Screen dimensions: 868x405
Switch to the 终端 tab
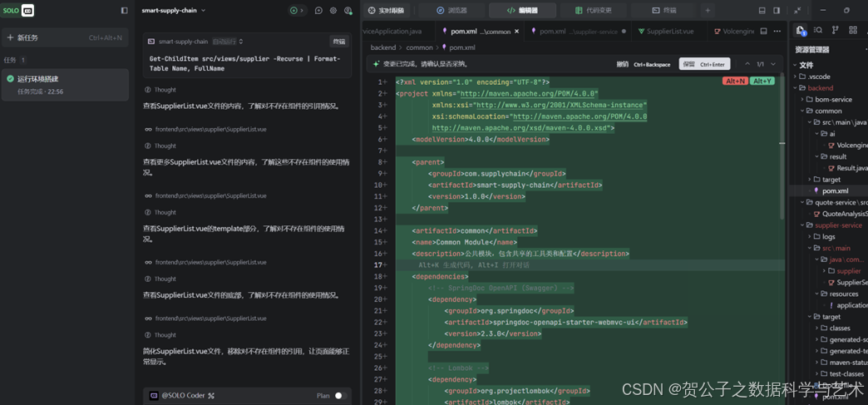click(x=663, y=11)
